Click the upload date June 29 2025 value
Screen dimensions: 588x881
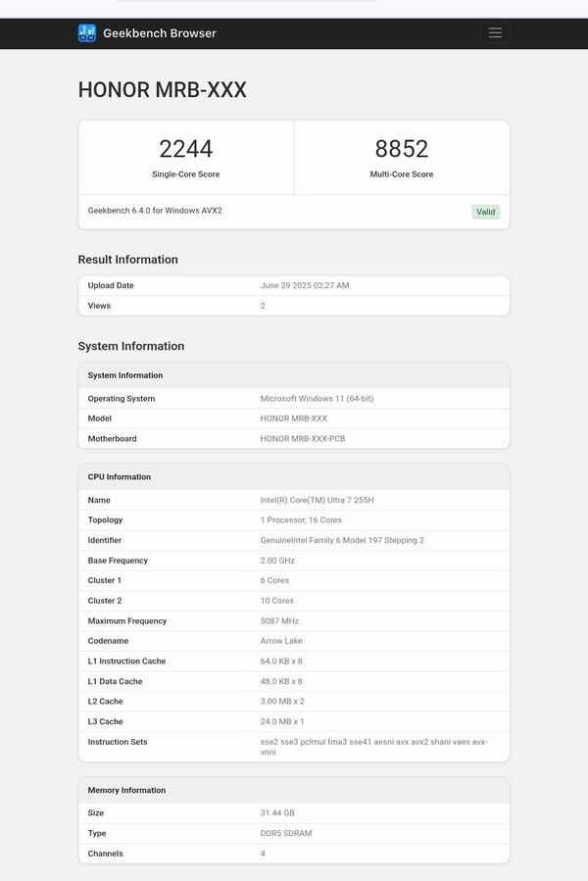(x=305, y=285)
